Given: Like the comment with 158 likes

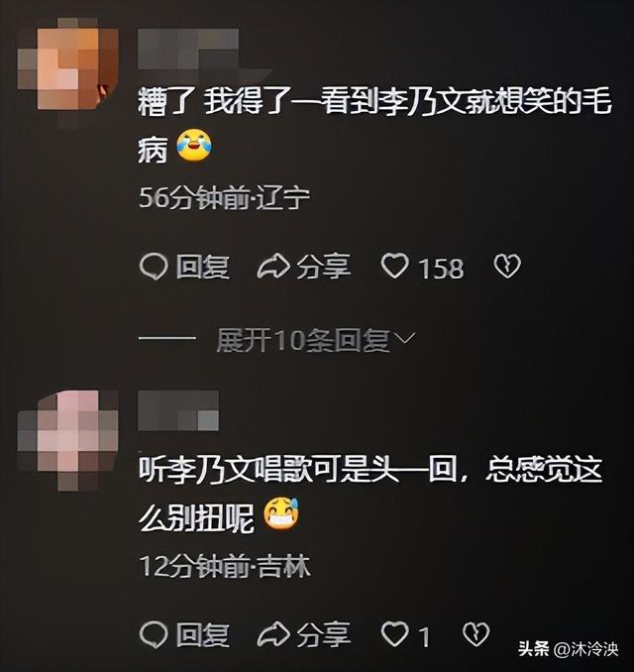Looking at the screenshot, I should pyautogui.click(x=394, y=267).
